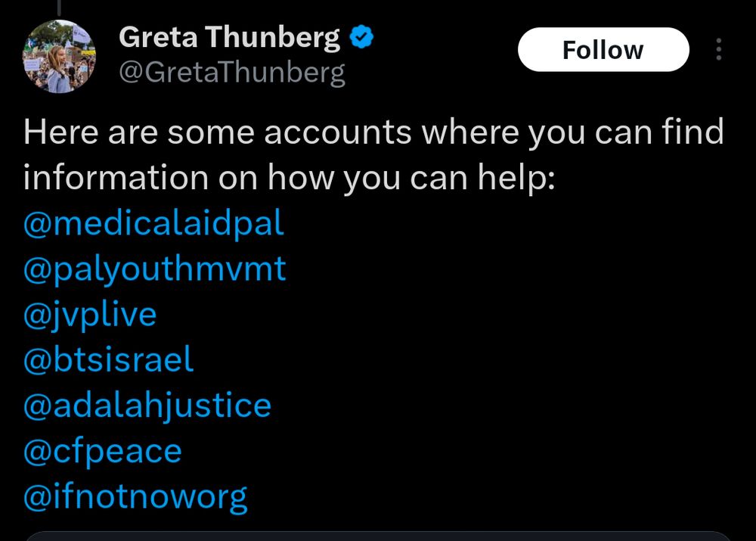Open the three-dot more options menu
This screenshot has width=756, height=541.
[x=717, y=50]
